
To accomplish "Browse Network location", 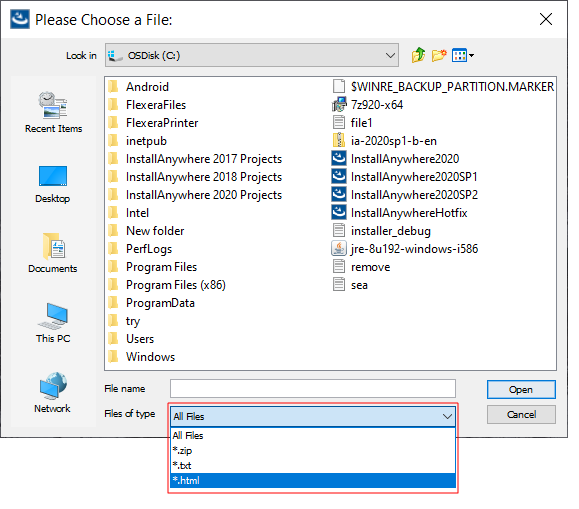I will coord(52,393).
